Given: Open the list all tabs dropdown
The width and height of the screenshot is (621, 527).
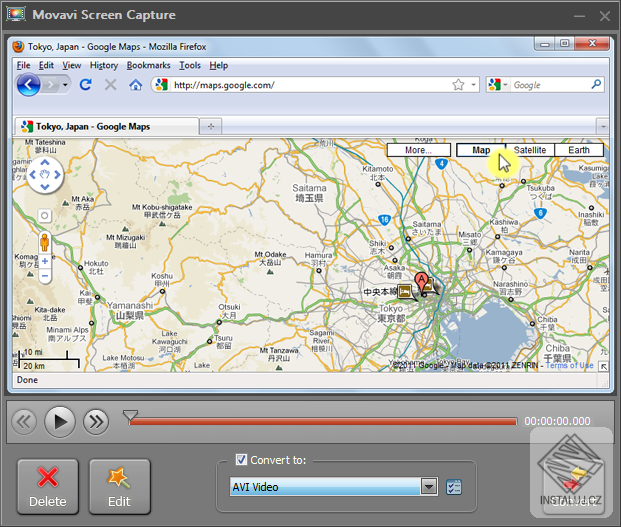Looking at the screenshot, I should click(603, 127).
